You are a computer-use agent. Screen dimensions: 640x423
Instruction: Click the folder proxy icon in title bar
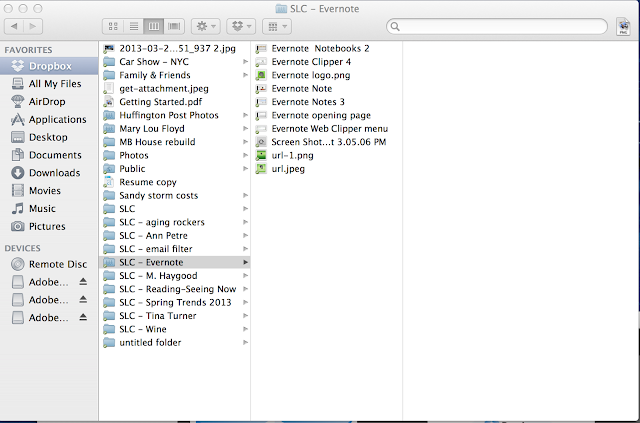click(x=281, y=9)
